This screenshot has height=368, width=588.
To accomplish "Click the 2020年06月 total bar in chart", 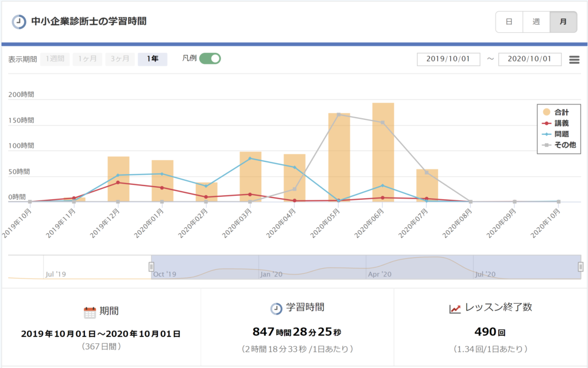I will click(x=383, y=152).
